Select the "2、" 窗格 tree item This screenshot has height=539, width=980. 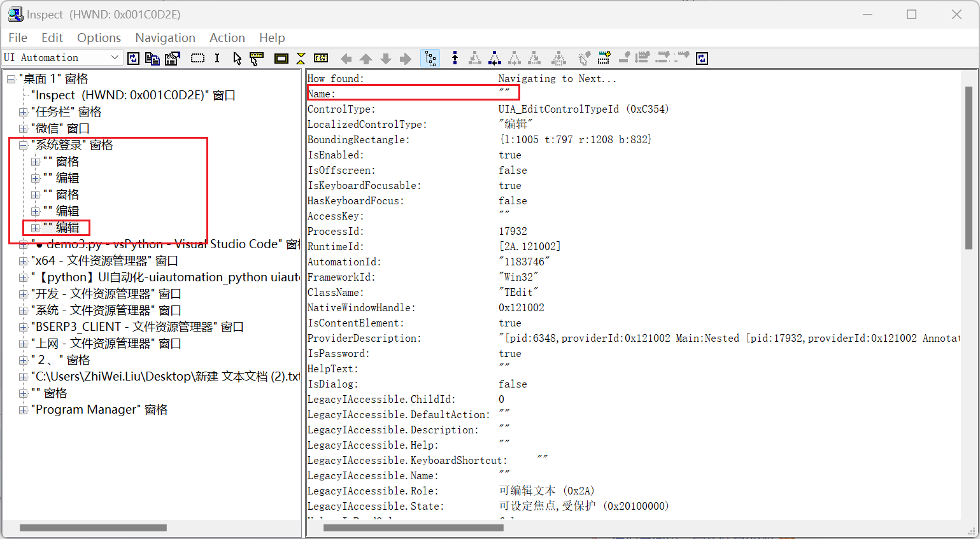coord(60,360)
